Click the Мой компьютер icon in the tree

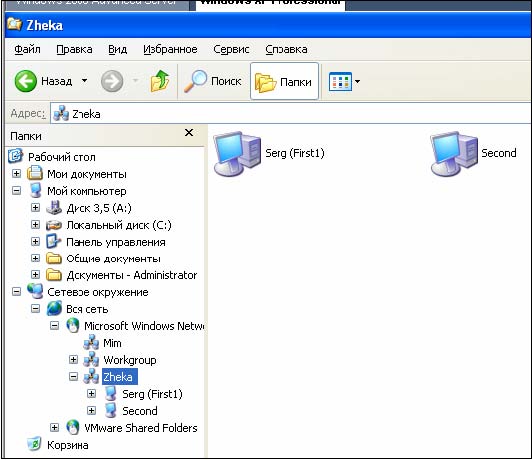tap(35, 190)
